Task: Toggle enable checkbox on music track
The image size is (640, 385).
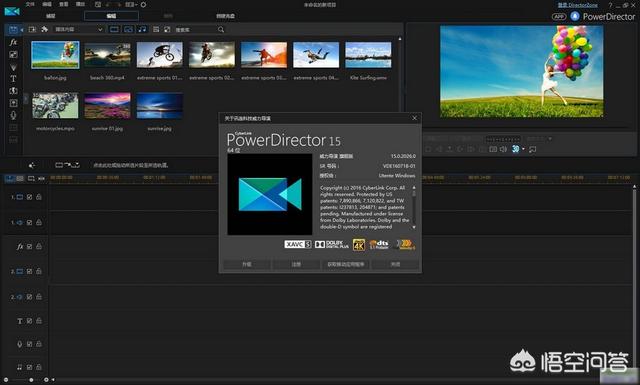Action: tap(29, 367)
